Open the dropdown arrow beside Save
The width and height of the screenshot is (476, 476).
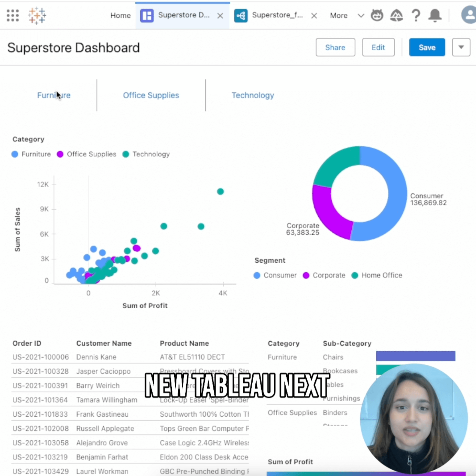pos(461,47)
